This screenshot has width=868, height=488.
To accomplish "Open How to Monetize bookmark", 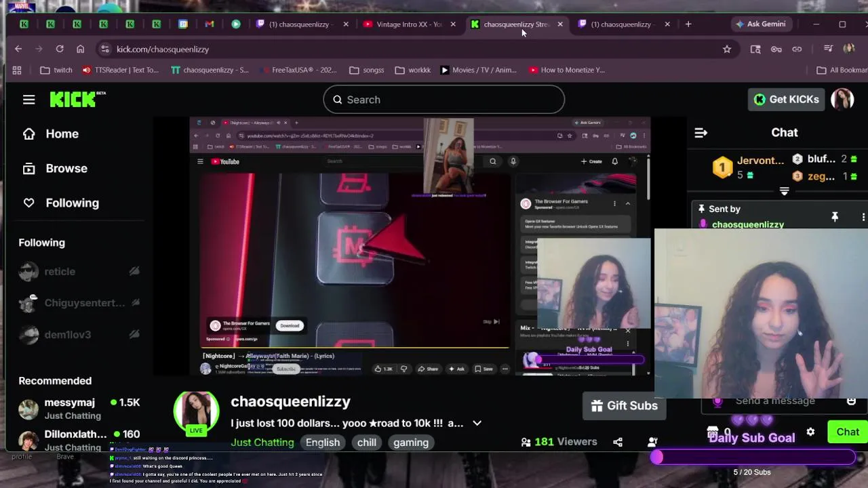I will [567, 70].
